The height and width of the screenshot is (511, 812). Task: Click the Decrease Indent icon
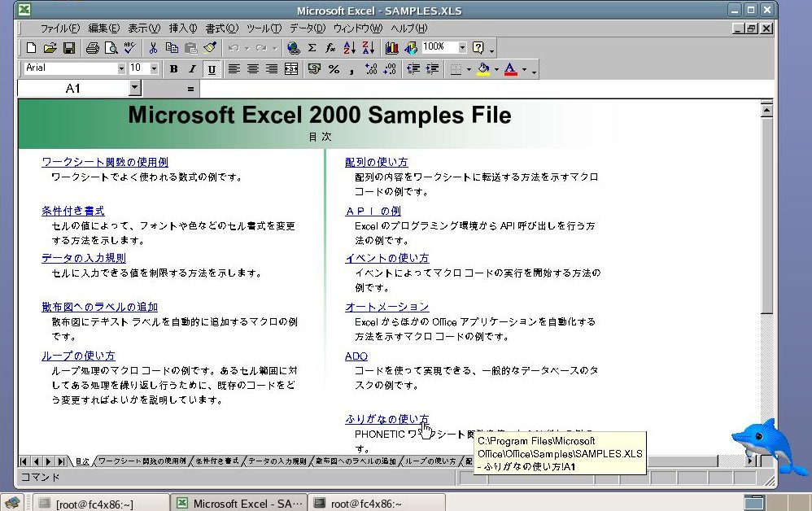point(413,69)
